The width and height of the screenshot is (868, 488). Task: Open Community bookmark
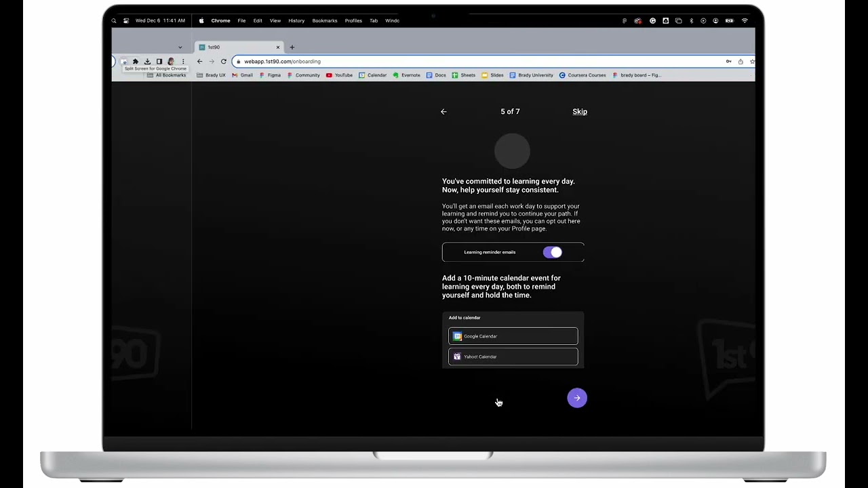click(x=303, y=75)
